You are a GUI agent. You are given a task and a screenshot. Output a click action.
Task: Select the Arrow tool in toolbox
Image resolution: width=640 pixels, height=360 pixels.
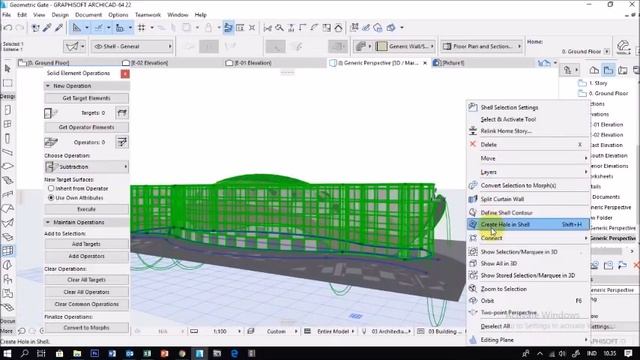[x=7, y=69]
